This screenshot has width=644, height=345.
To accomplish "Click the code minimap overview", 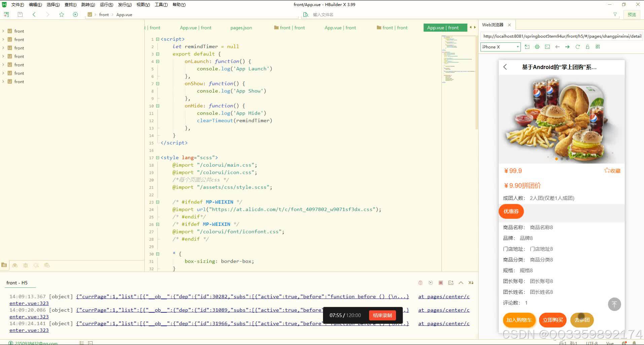I will pyautogui.click(x=458, y=59).
